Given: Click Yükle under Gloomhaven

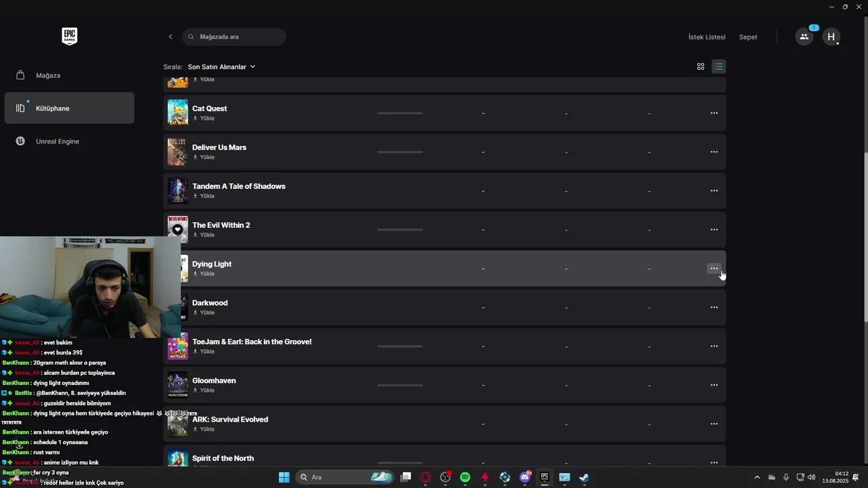Looking at the screenshot, I should (x=203, y=390).
